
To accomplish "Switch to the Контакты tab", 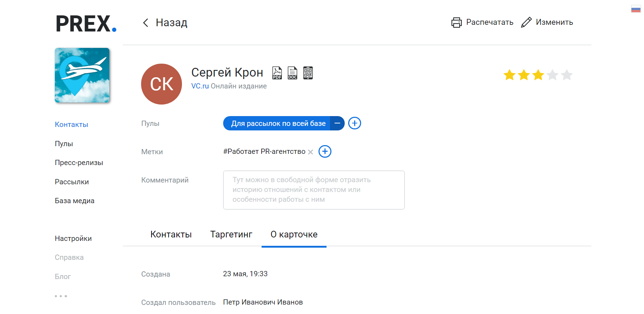I will point(171,234).
